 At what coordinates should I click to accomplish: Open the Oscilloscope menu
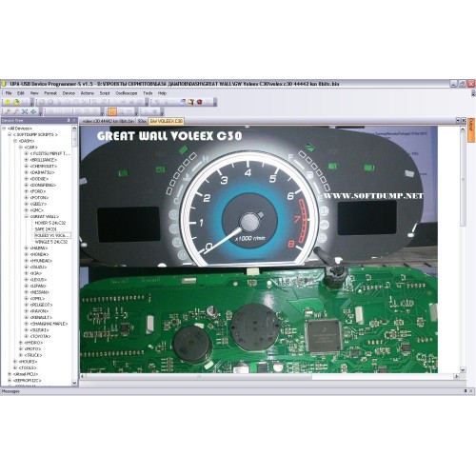point(127,93)
